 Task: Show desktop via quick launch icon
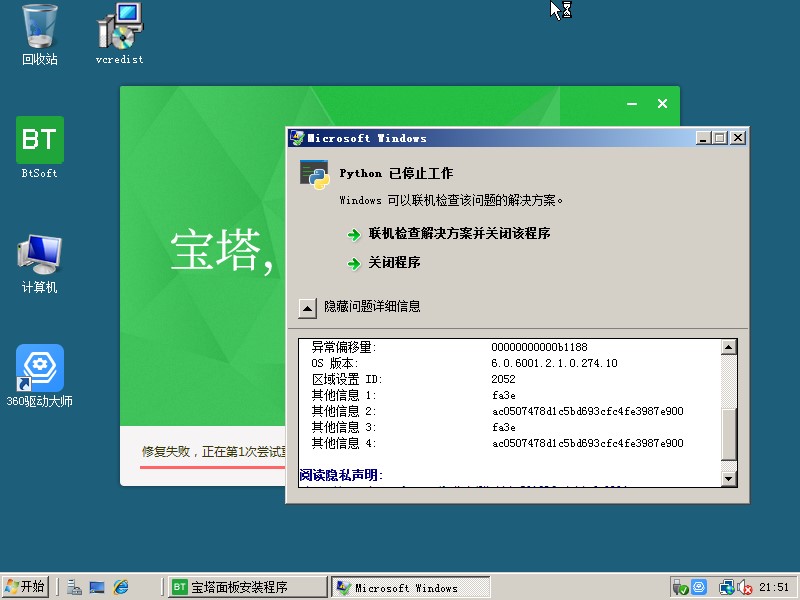(x=97, y=587)
